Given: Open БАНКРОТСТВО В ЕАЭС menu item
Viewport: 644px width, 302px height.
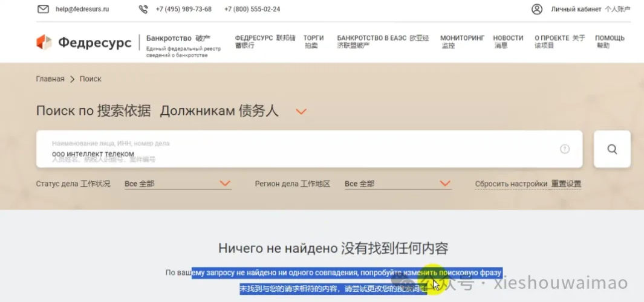Looking at the screenshot, I should click(383, 42).
